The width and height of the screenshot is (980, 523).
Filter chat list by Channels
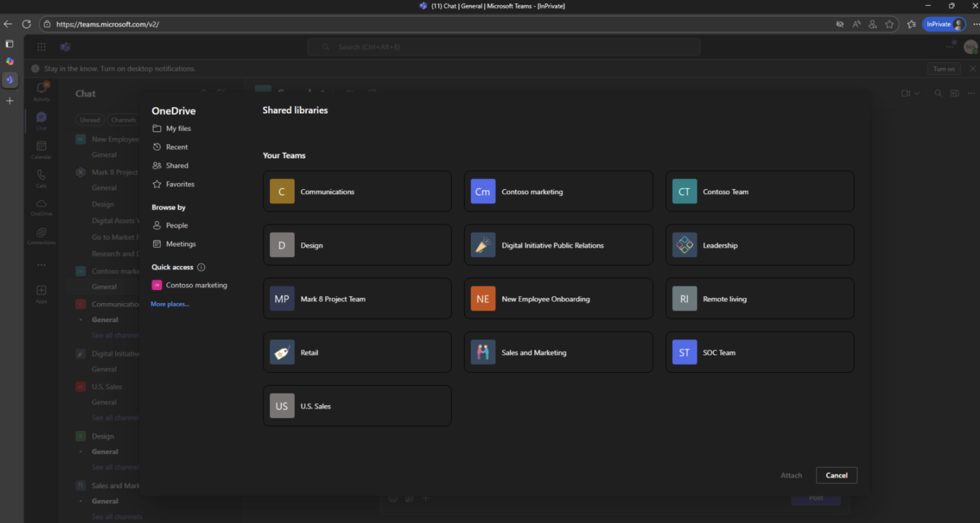[x=123, y=120]
